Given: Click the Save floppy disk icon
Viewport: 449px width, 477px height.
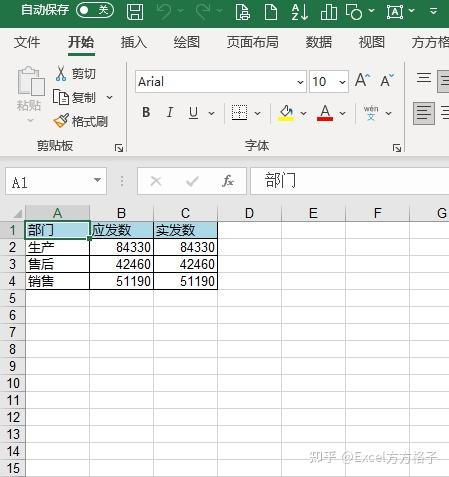Looking at the screenshot, I should point(135,12).
